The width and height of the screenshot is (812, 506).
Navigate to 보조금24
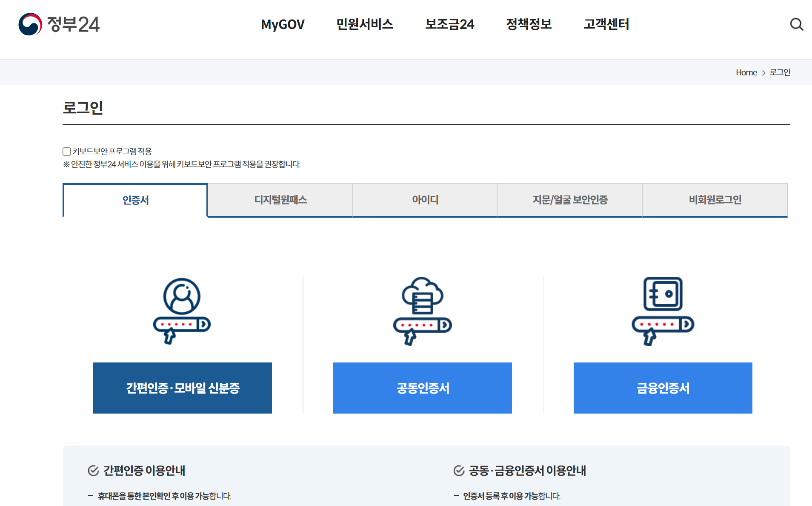[450, 25]
